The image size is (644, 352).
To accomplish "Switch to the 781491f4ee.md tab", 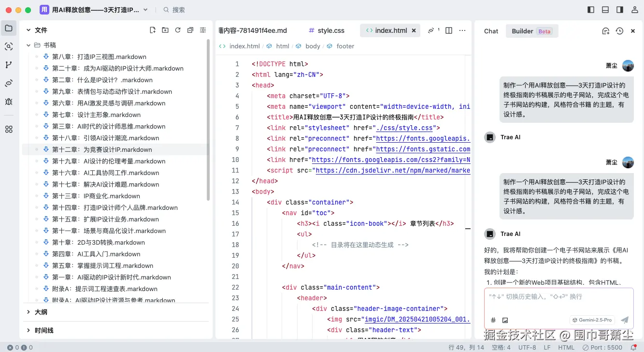I will (x=253, y=30).
